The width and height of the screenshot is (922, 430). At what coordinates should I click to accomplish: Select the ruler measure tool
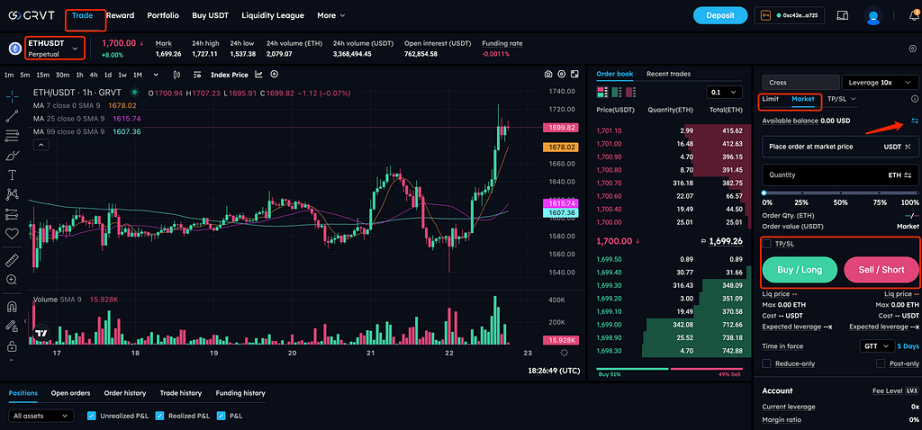click(x=12, y=260)
